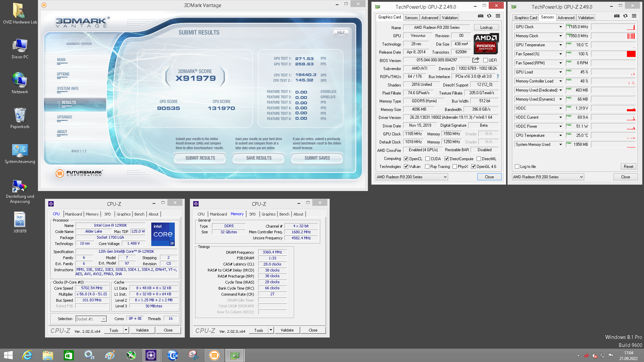644x362 pixels.
Task: Click HELP button in 3DMark results
Action: (341, 33)
